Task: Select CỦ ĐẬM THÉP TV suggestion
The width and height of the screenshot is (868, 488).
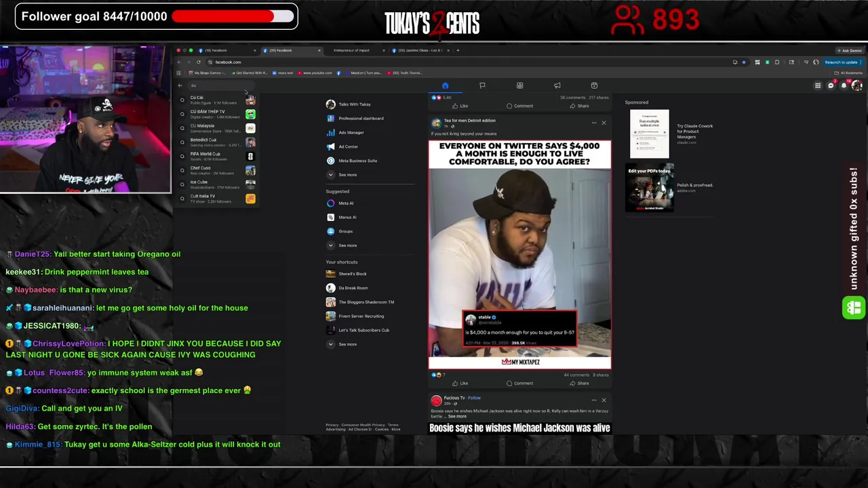Action: (217, 114)
